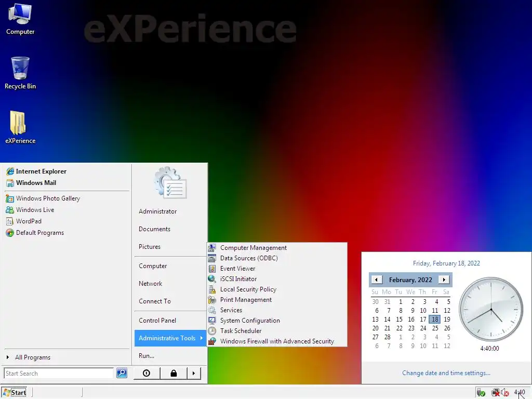Screen dimensions: 532x399
Task: Click the iSCSI Initiator globe icon
Action: point(212,279)
